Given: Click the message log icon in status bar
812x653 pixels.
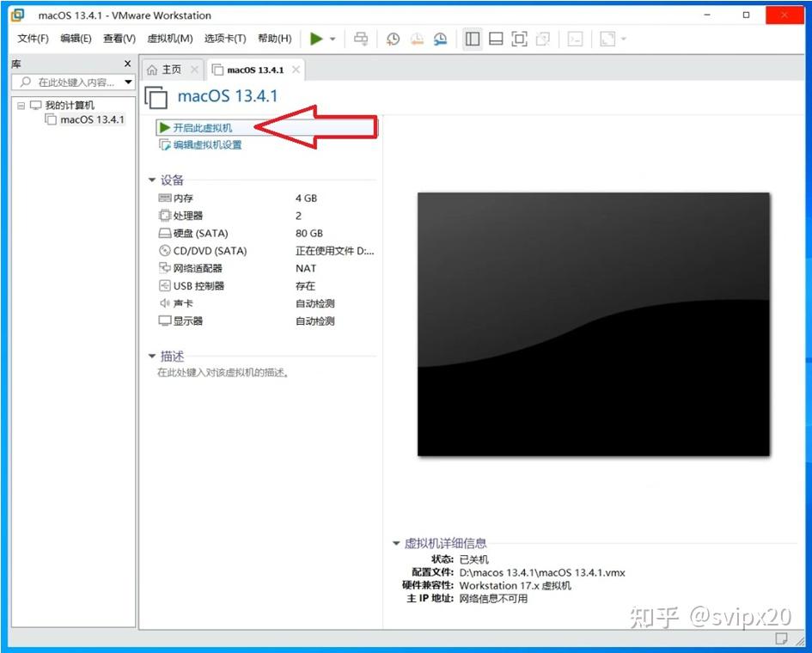Looking at the screenshot, I should click(781, 638).
